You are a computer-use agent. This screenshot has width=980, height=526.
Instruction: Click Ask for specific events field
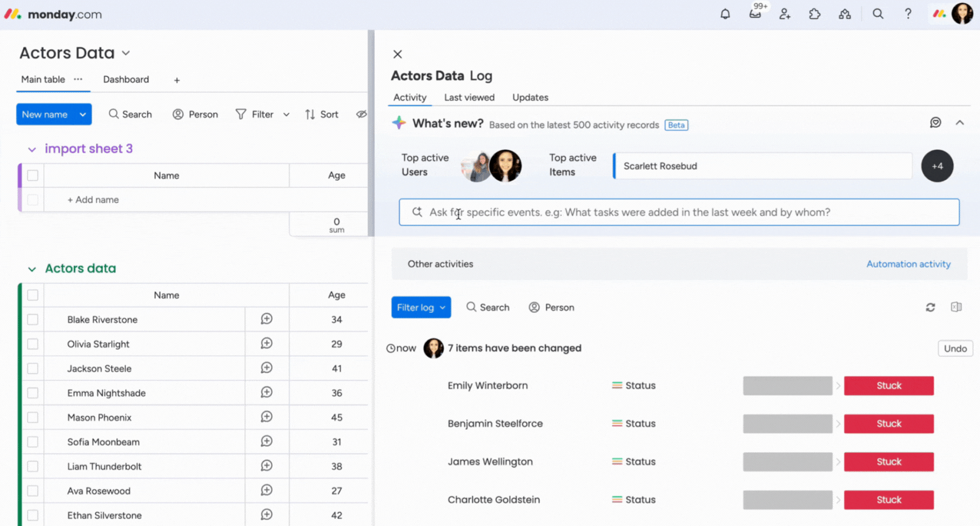coord(679,212)
